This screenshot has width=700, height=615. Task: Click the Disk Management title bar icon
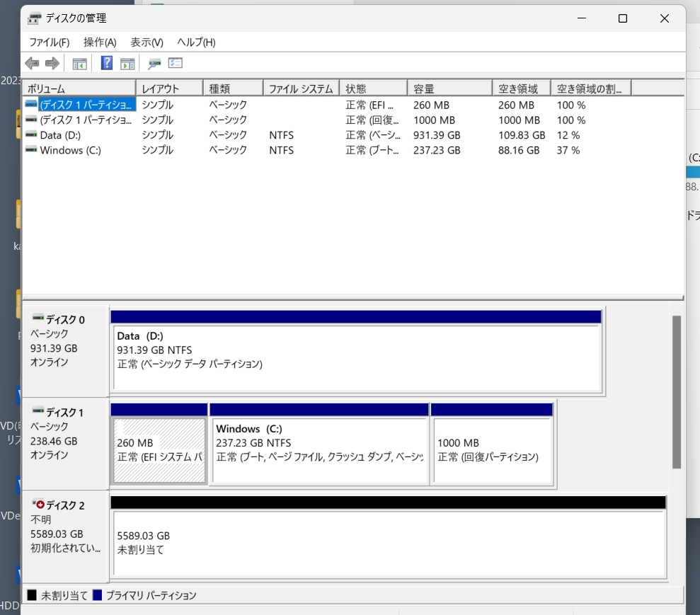35,18
